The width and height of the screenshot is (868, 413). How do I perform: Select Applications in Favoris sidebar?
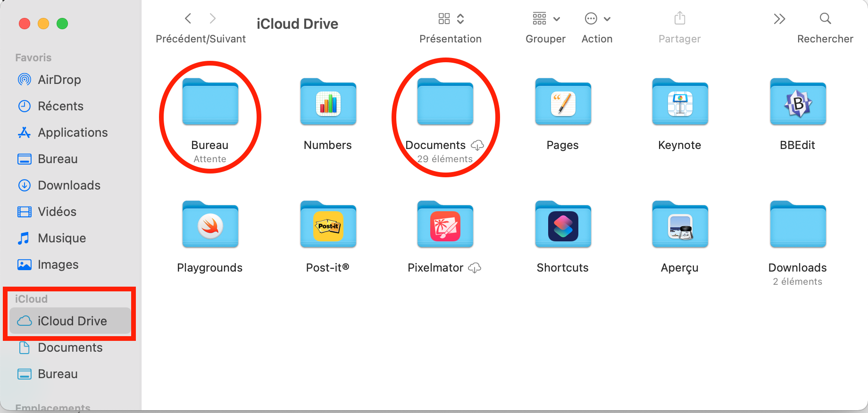[72, 132]
